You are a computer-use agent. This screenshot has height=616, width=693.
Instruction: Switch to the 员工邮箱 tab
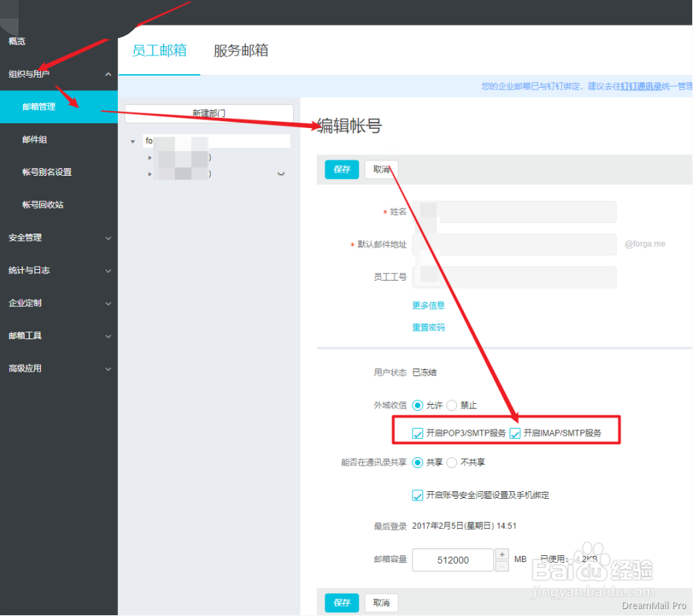coord(159,50)
